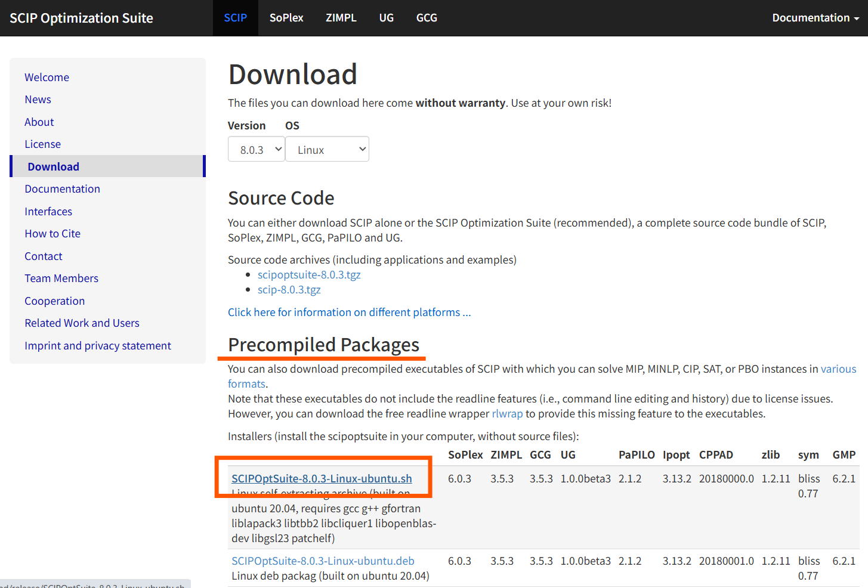
Task: Download SCIPOptSuite-8.0.3-Linux-ubuntu.deb package
Action: click(x=323, y=561)
